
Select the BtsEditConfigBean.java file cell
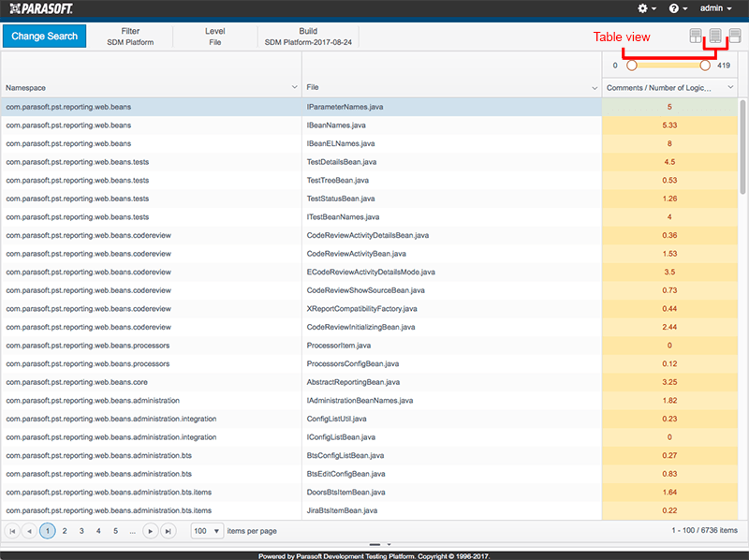tap(451, 474)
